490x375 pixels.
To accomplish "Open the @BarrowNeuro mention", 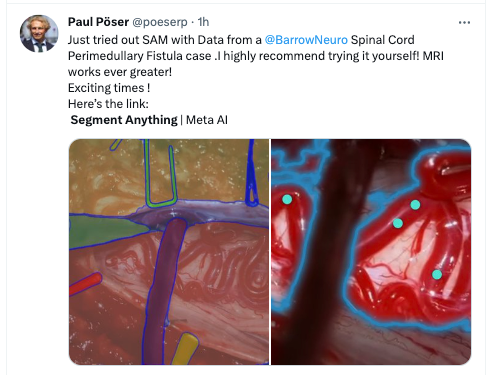I will click(306, 40).
